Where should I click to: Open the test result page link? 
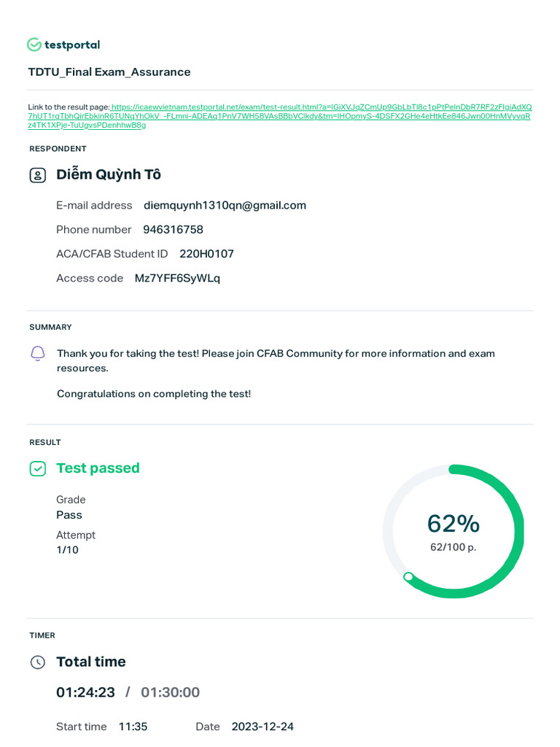(x=280, y=116)
